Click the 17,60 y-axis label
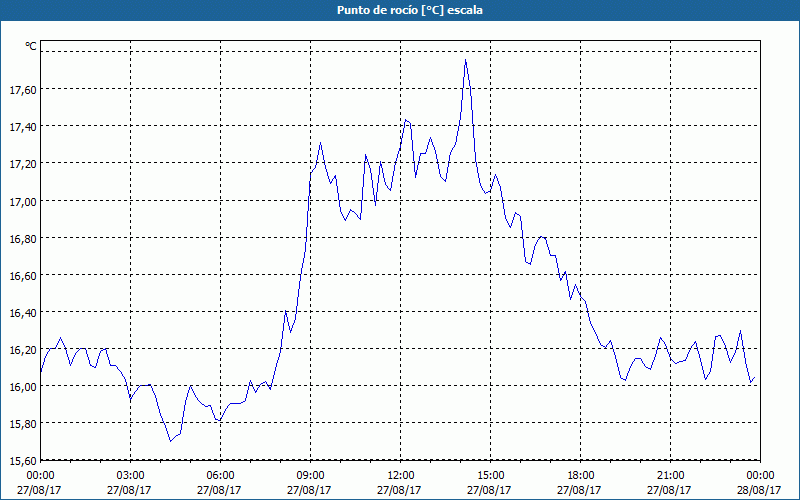Screen dimensions: 800x500 pyautogui.click(x=23, y=90)
